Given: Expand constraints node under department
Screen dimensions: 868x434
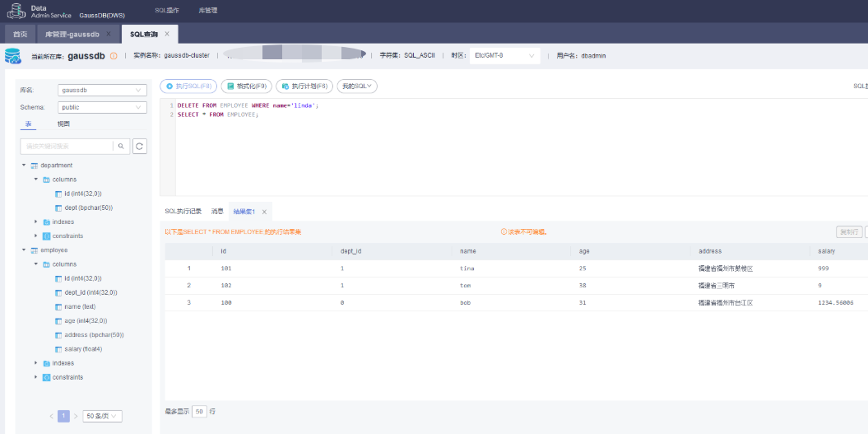Looking at the screenshot, I should [x=36, y=236].
